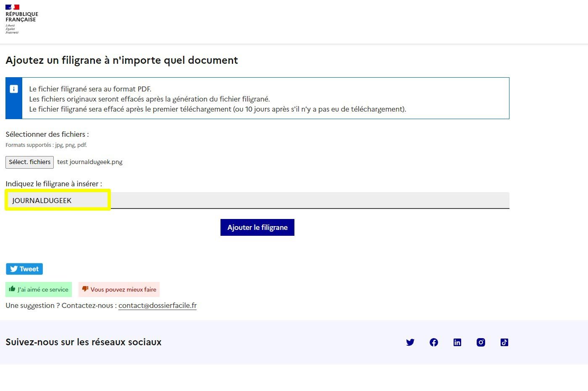Open Instagram social network icon
This screenshot has width=588, height=391.
(481, 342)
